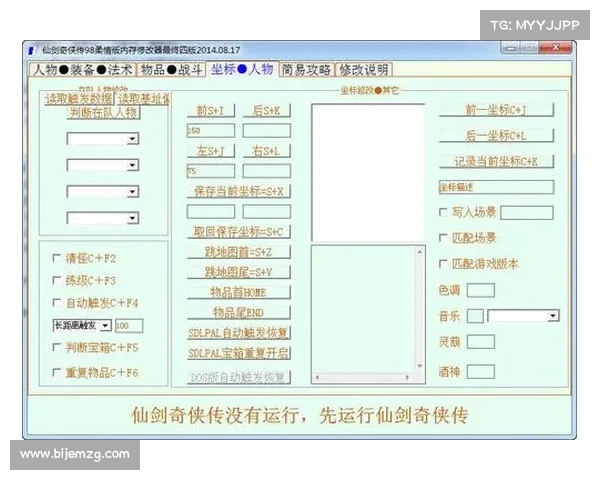Enable the 练级C+F3 checkbox
The height and width of the screenshot is (480, 600).
tap(57, 281)
